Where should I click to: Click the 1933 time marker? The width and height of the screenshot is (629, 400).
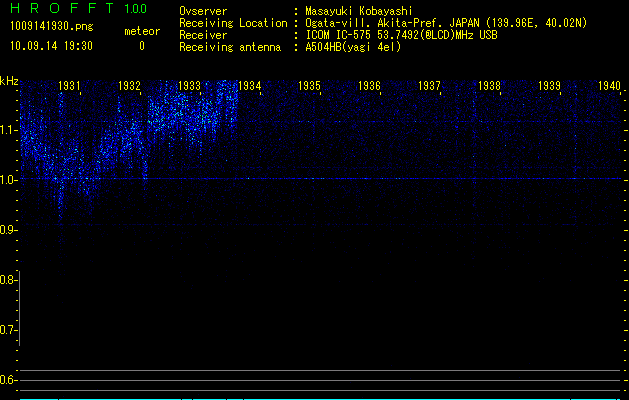point(189,85)
